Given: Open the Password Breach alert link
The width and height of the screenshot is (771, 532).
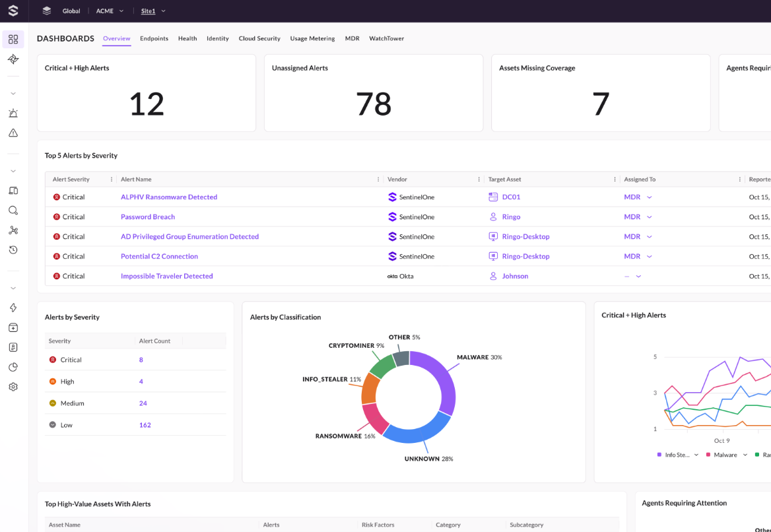Looking at the screenshot, I should [x=149, y=216].
